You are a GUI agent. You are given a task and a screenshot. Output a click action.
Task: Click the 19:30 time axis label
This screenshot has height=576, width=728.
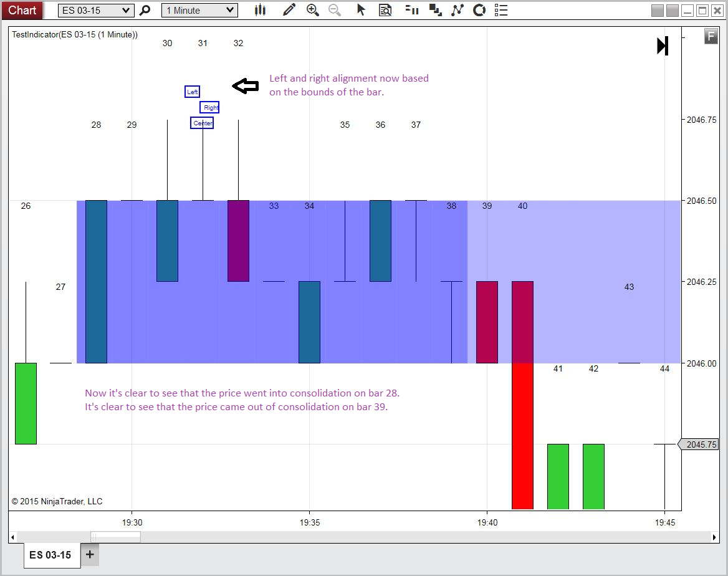pyautogui.click(x=132, y=522)
